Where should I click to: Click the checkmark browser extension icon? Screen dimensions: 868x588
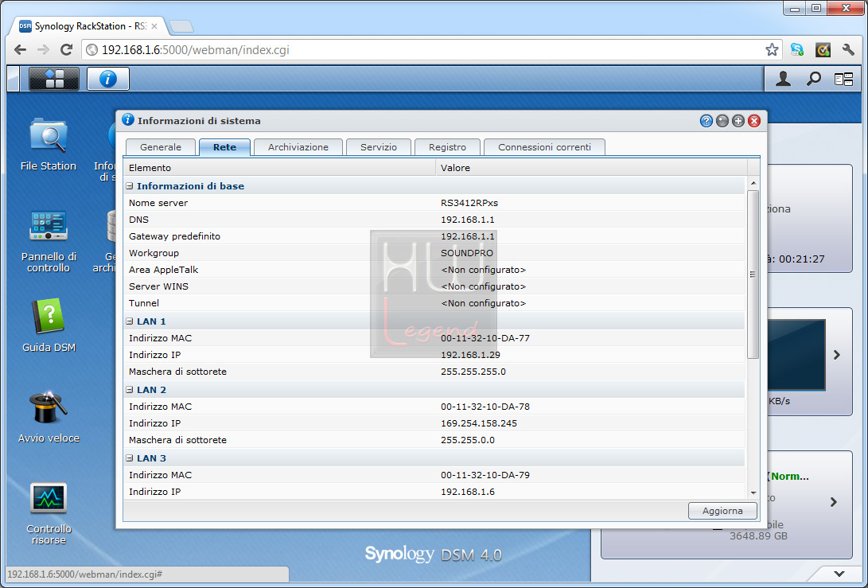[823, 50]
